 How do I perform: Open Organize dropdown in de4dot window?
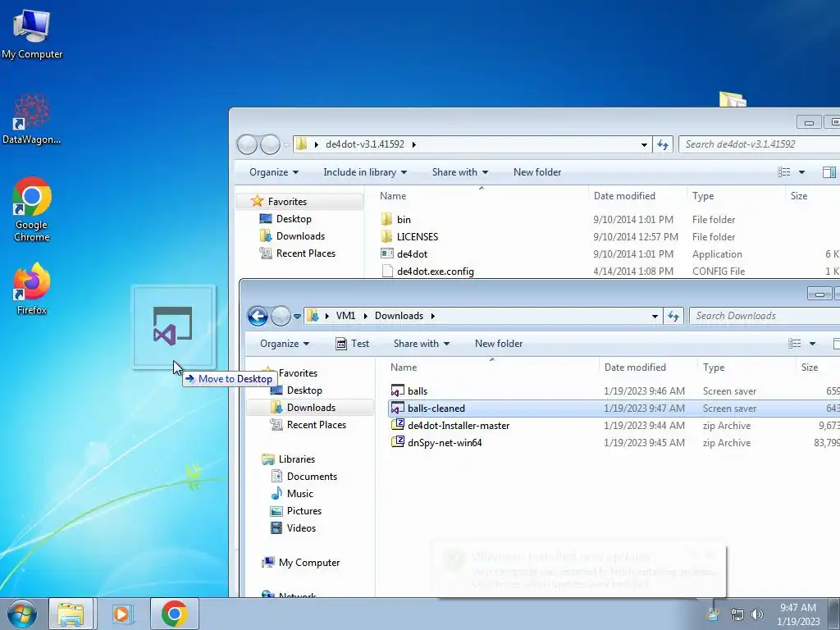coord(274,172)
